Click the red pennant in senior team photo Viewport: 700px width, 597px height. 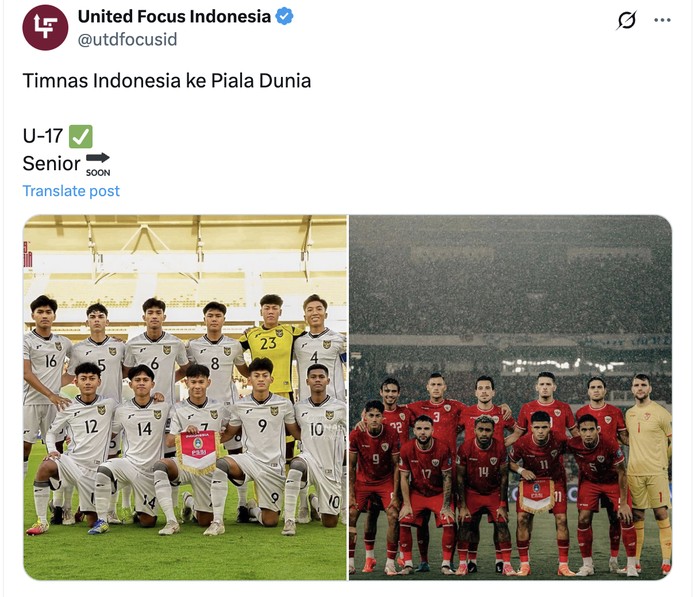coord(536,495)
